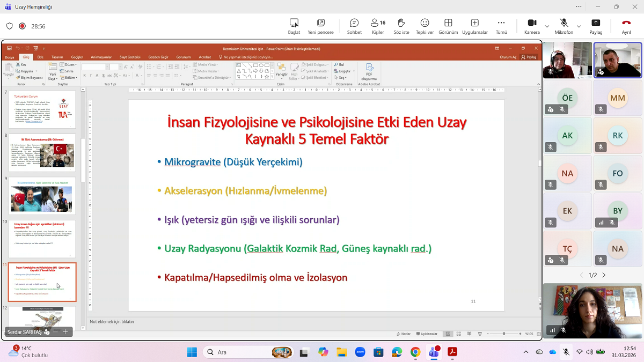Open Google Chrome from the taskbar

[x=415, y=352]
